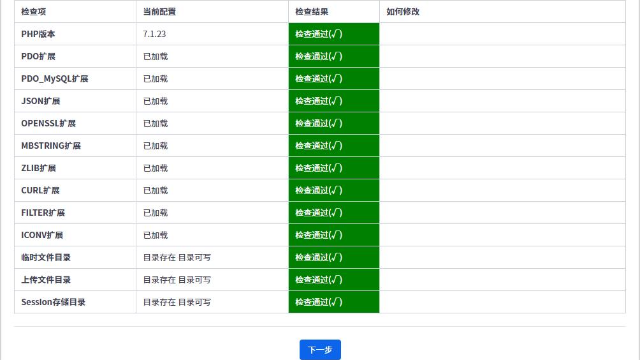Click 目录存在 目录可写 in 临时文件目录 row
The height and width of the screenshot is (360, 640).
(x=177, y=258)
